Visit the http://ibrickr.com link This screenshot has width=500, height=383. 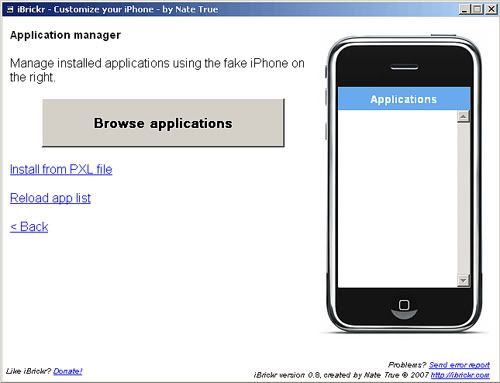pyautogui.click(x=460, y=375)
